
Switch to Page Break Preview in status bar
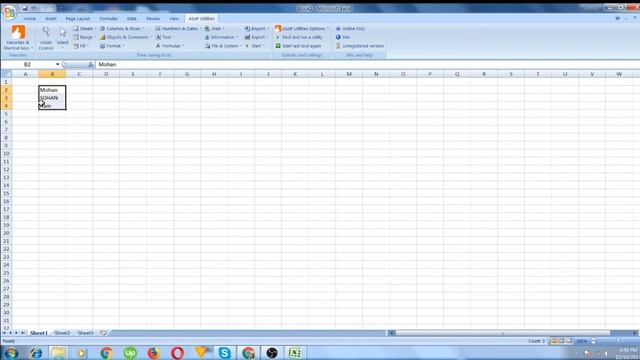[569, 341]
